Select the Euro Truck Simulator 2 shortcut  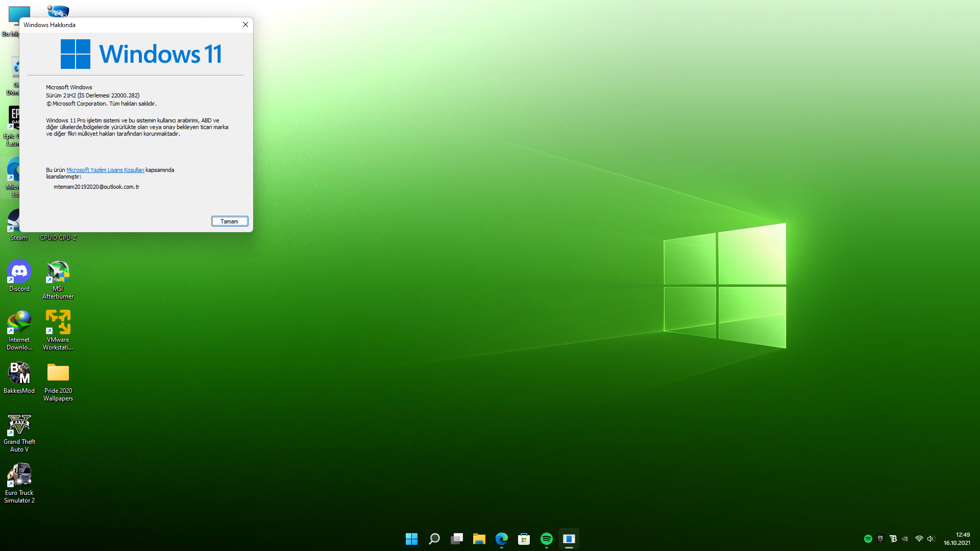(19, 482)
